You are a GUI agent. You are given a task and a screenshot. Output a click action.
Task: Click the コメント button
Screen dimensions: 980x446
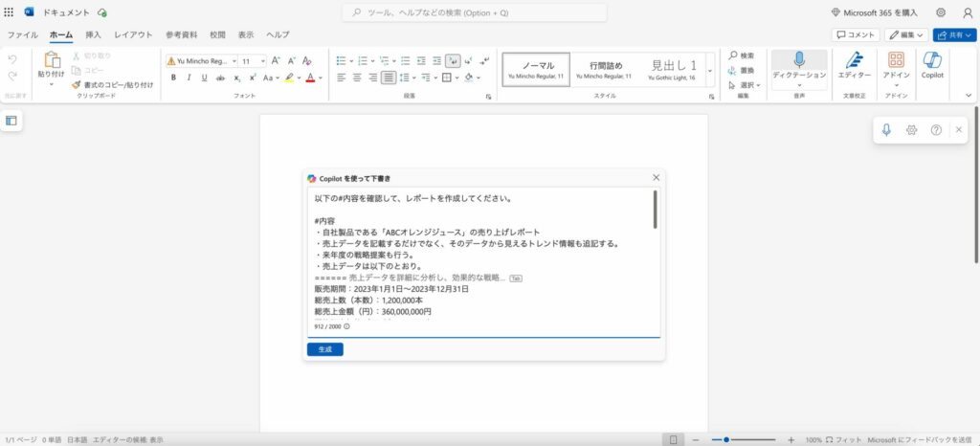click(x=855, y=35)
